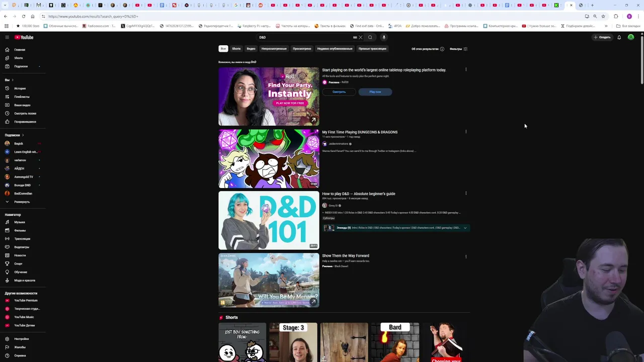Screen dimensions: 644x362
Task: Select the Просмотрено filter chip
Action: coord(302,49)
